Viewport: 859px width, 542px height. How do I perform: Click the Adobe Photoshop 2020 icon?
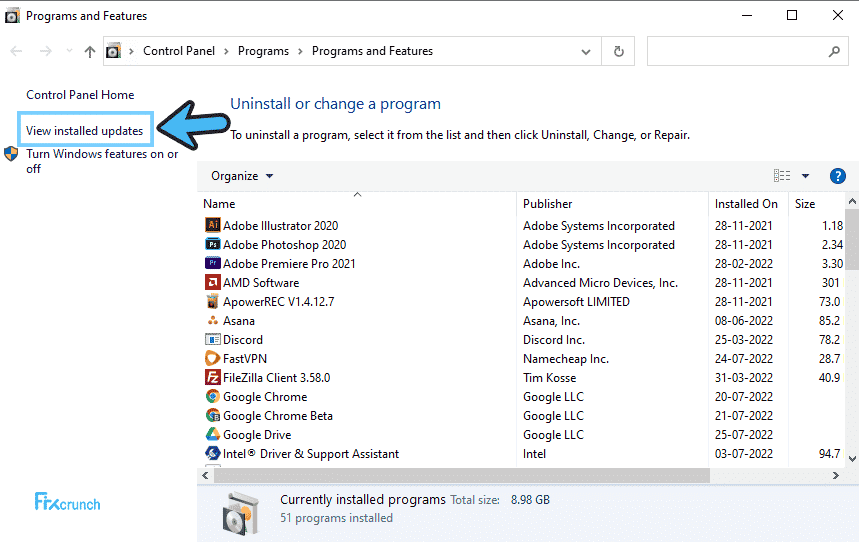point(213,244)
